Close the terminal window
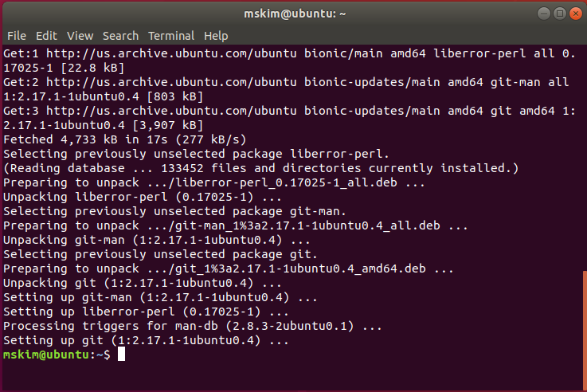 [576, 14]
